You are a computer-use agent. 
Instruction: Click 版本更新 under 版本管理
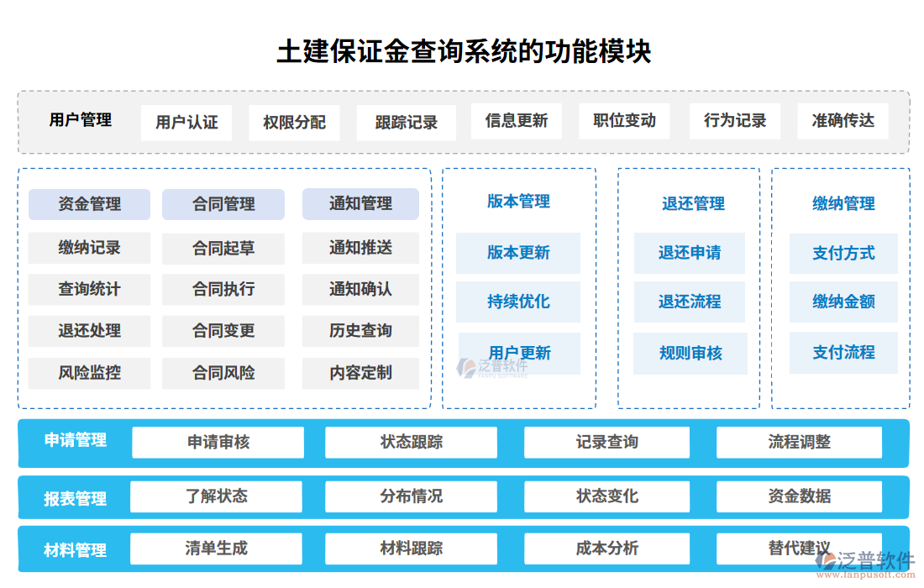pyautogui.click(x=518, y=253)
